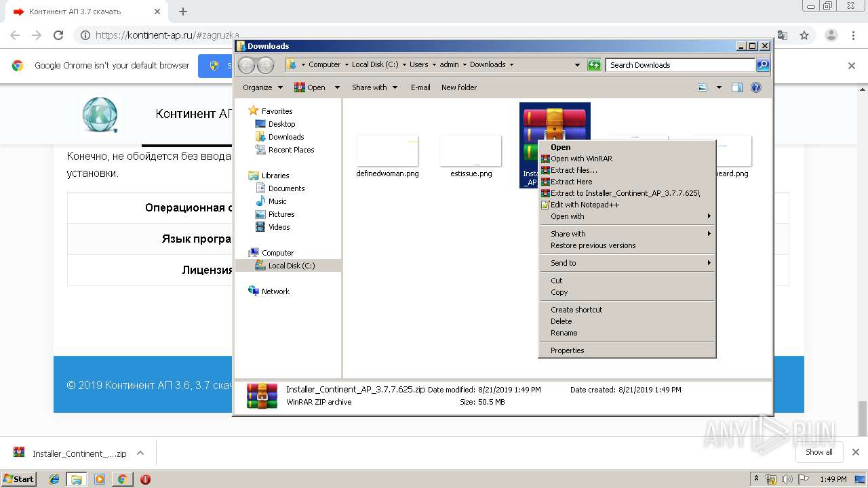The height and width of the screenshot is (488, 868).
Task: Go back in Chrome
Action: point(15,35)
